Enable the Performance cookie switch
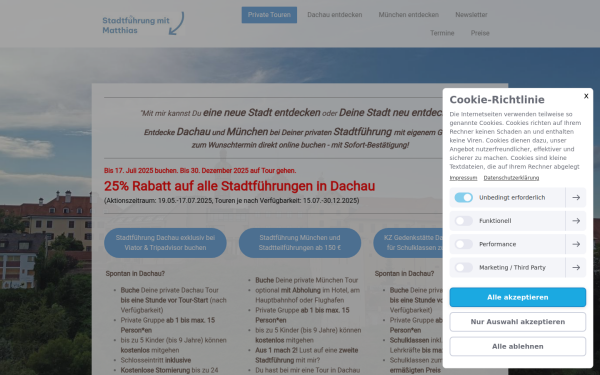Screen dimensions: 600x375 (463, 244)
